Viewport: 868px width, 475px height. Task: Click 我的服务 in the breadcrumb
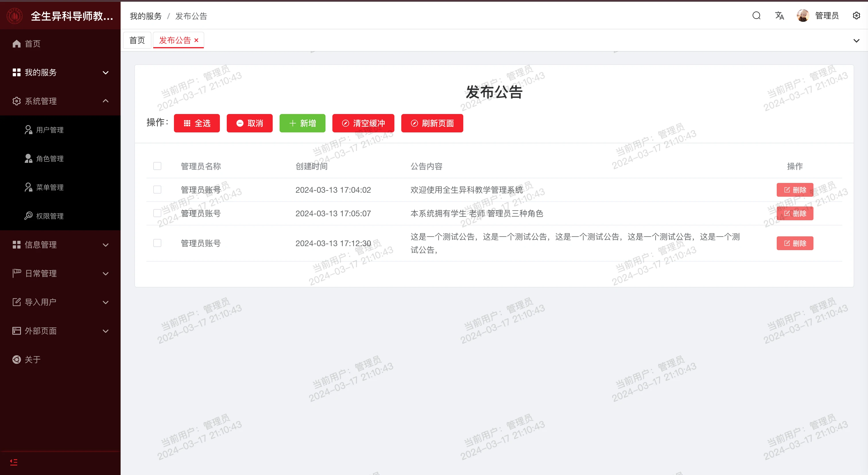point(146,16)
